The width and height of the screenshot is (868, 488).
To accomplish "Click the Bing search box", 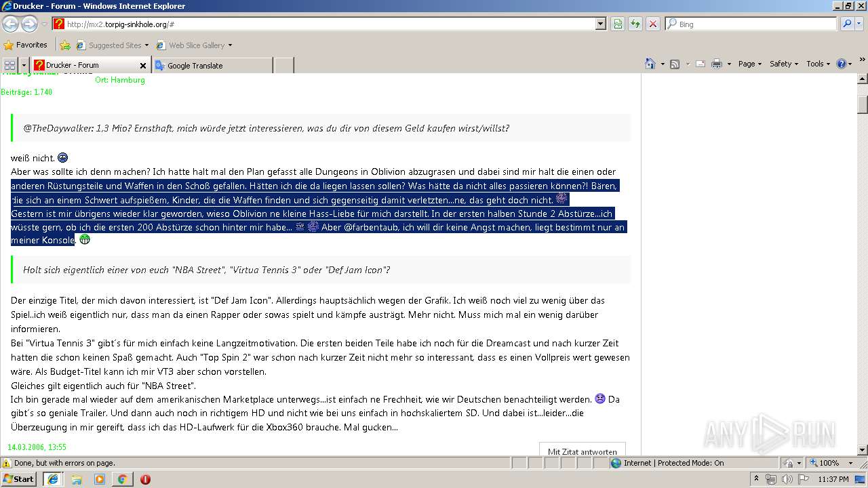I will [751, 24].
